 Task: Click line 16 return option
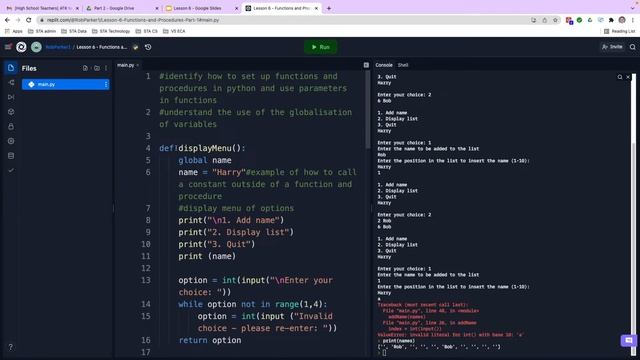tap(210, 340)
